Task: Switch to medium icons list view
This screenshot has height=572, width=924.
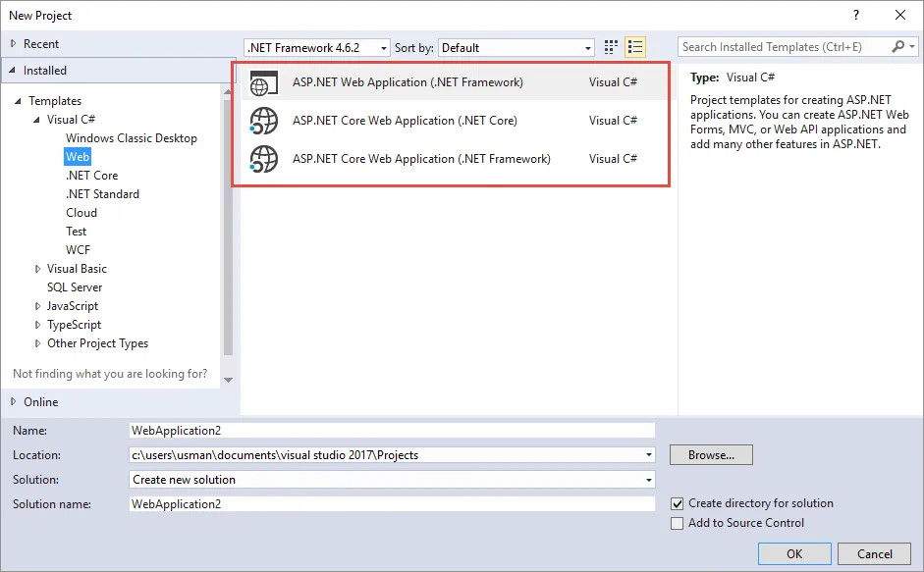Action: [635, 47]
